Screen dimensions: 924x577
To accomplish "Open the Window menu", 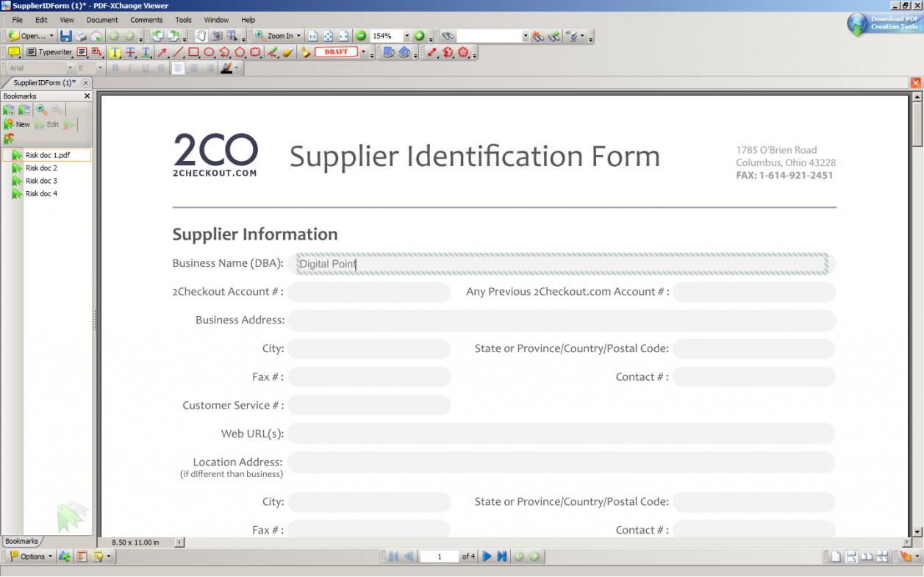I will click(216, 20).
